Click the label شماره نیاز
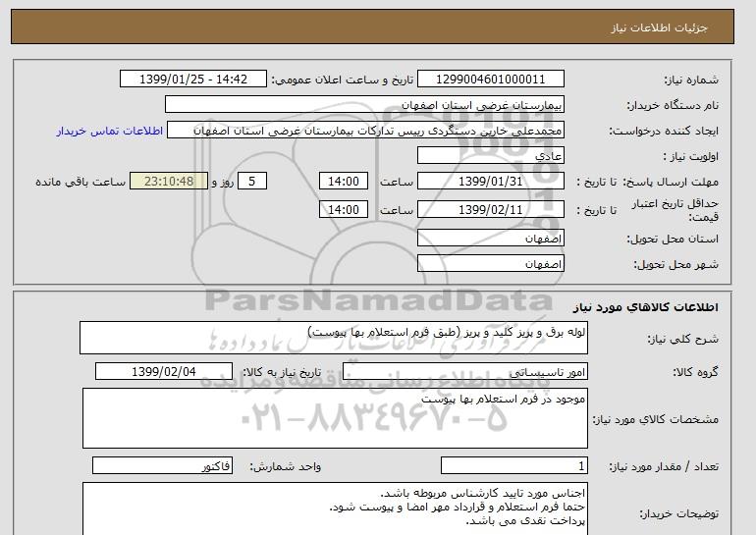The height and width of the screenshot is (535, 756). [x=691, y=80]
